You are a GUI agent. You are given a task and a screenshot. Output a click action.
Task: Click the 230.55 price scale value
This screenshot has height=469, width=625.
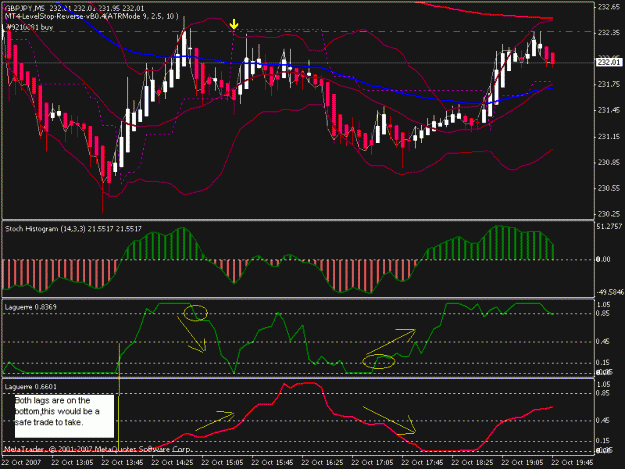pyautogui.click(x=609, y=188)
